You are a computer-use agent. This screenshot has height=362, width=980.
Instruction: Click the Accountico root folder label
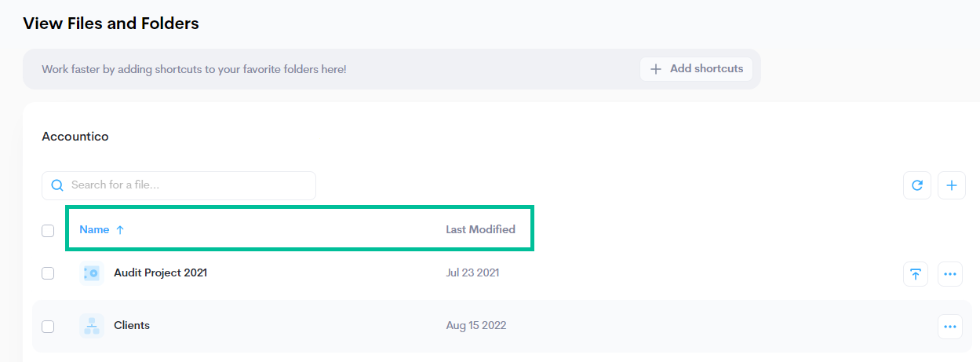(x=75, y=137)
